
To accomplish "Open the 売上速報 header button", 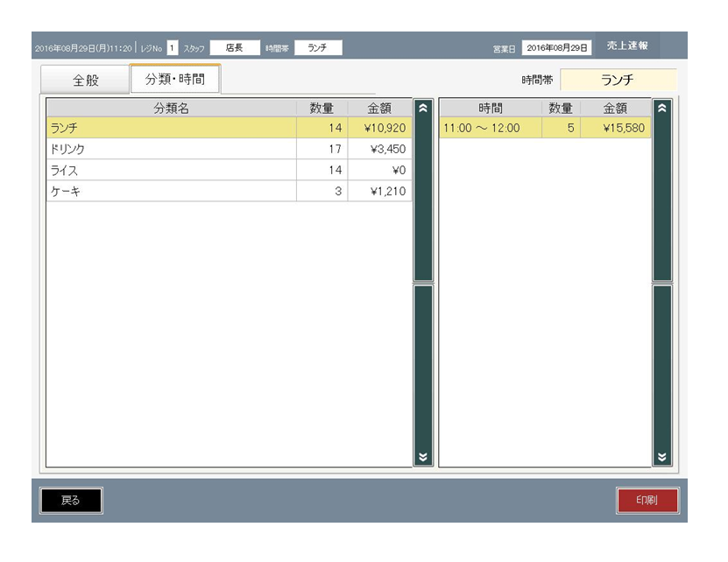I will coord(627,46).
